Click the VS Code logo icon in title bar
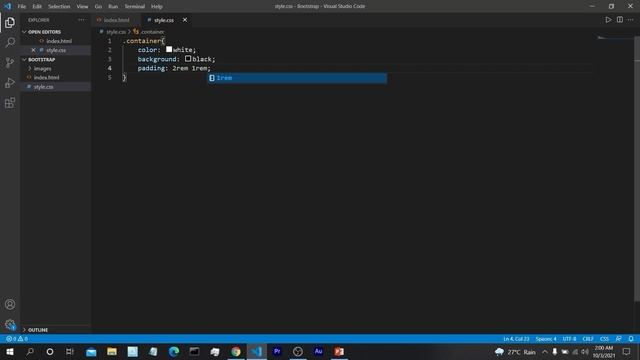Image resolution: width=640 pixels, height=360 pixels. [x=7, y=6]
